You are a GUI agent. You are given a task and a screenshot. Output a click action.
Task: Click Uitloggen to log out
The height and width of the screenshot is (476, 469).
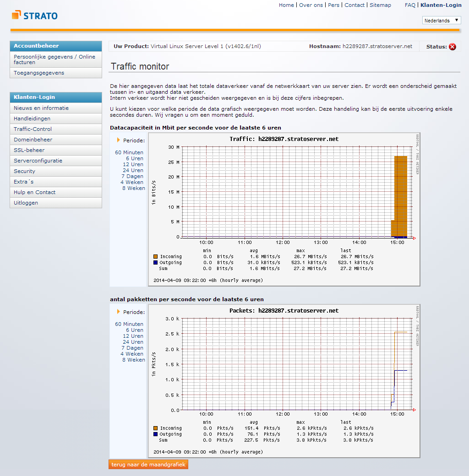[26, 203]
